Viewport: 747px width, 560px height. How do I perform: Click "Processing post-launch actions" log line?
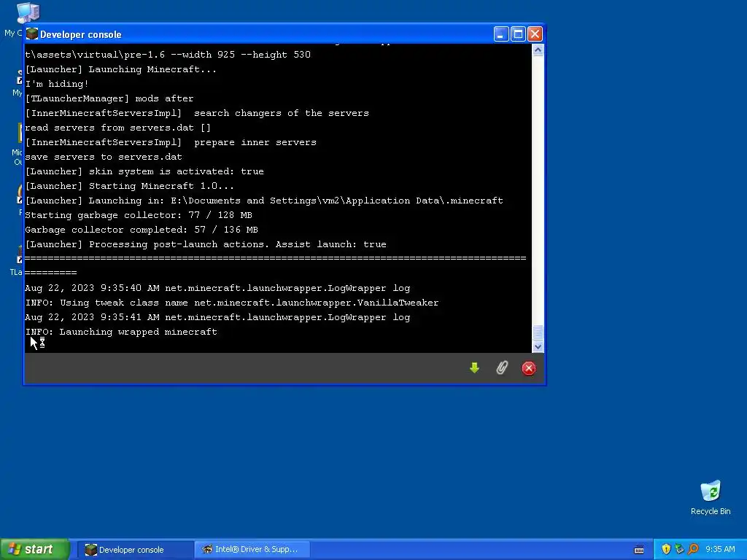pyautogui.click(x=206, y=244)
